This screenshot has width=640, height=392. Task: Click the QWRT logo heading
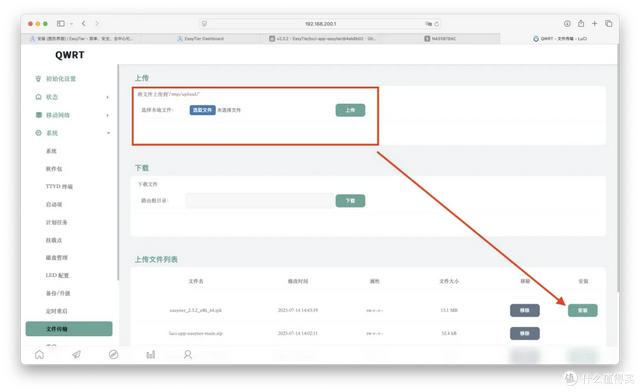(70, 55)
